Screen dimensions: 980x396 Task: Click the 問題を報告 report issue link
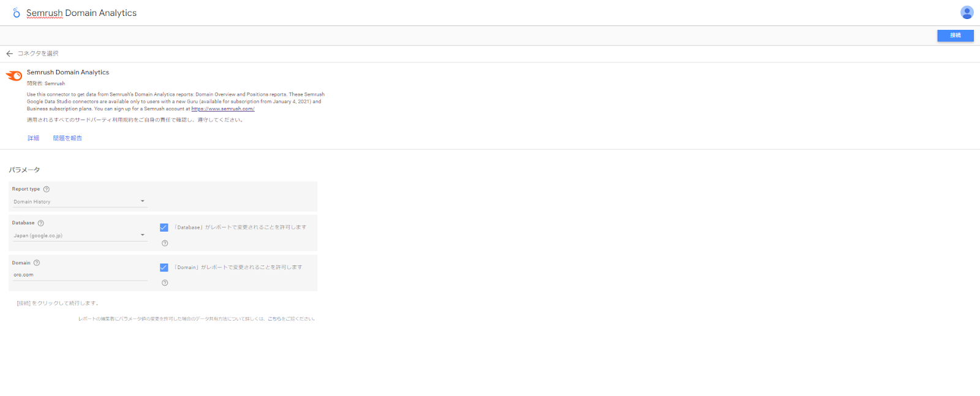67,139
